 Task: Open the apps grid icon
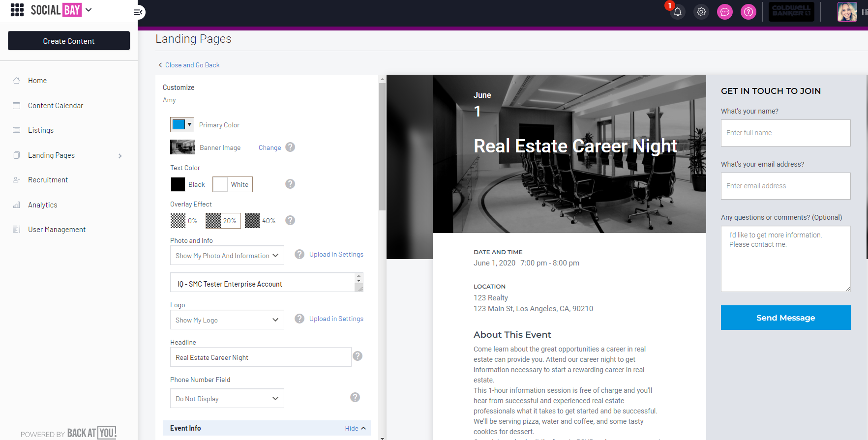tap(17, 10)
